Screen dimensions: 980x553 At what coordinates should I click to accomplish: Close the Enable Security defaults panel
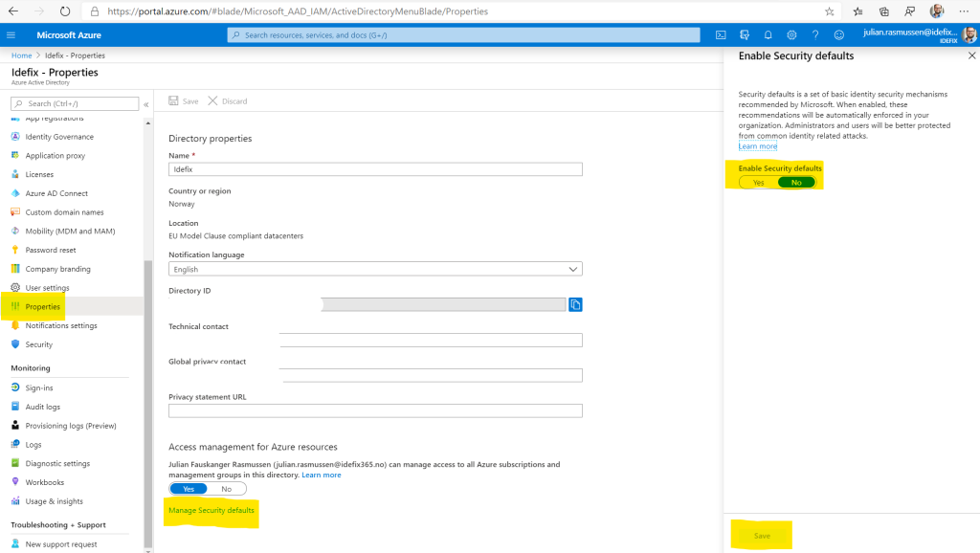(x=972, y=55)
